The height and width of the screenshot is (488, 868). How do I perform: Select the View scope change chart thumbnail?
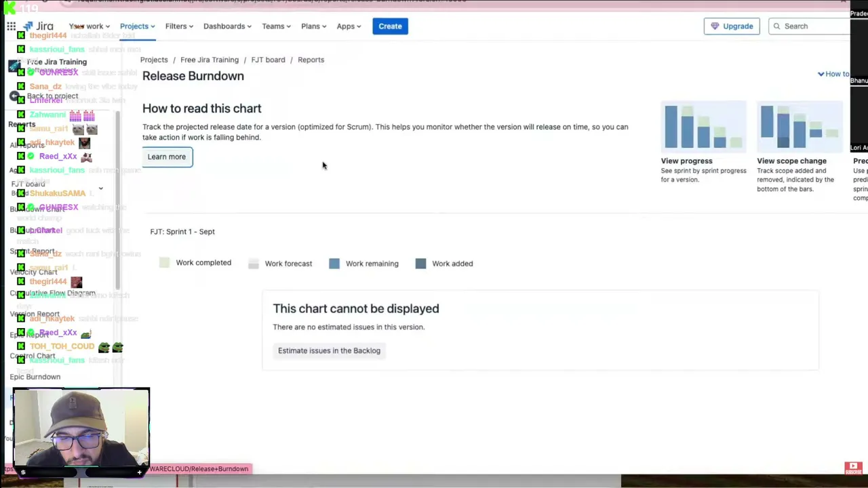pos(800,127)
